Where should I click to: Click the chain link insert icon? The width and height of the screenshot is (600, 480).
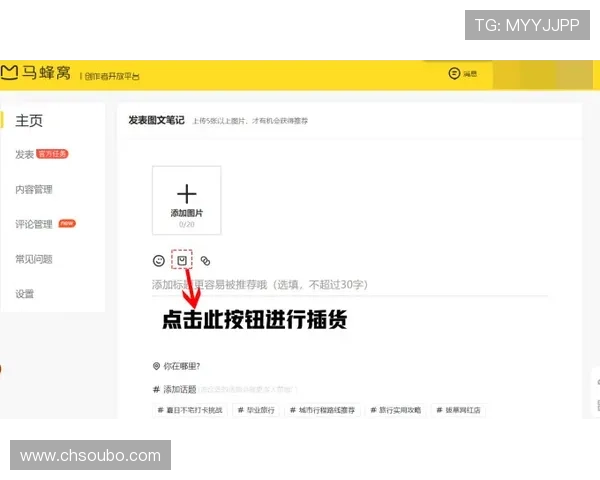coord(205,261)
